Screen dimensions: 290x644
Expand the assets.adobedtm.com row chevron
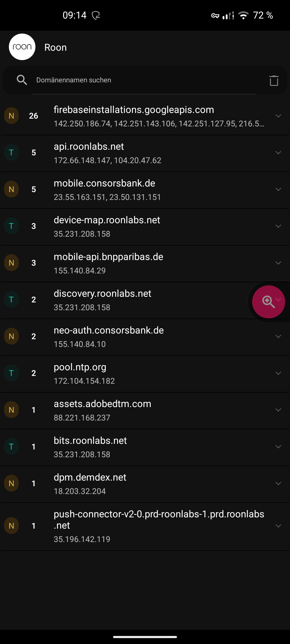point(278,410)
